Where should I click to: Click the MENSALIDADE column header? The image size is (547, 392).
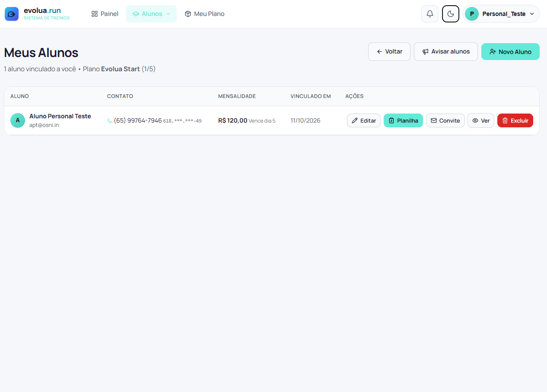pyautogui.click(x=237, y=96)
